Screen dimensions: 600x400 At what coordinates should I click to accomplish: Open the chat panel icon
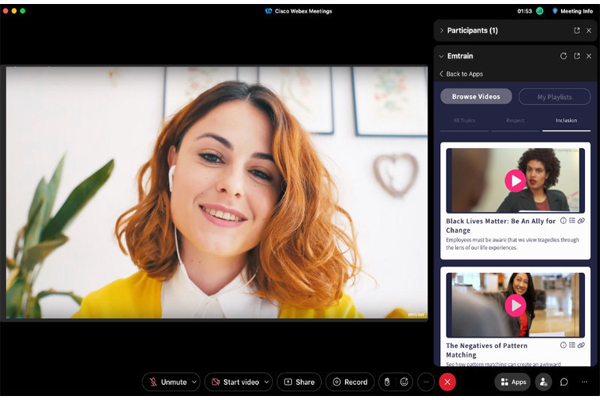(x=564, y=382)
